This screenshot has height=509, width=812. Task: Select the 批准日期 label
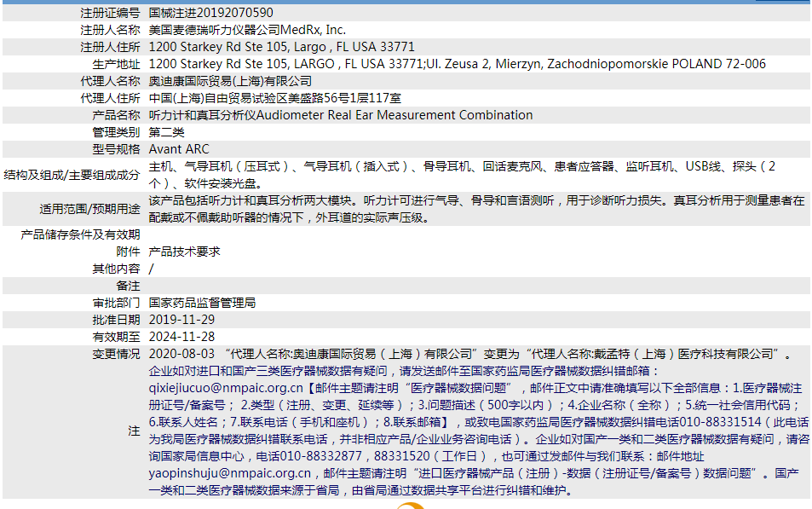click(116, 320)
